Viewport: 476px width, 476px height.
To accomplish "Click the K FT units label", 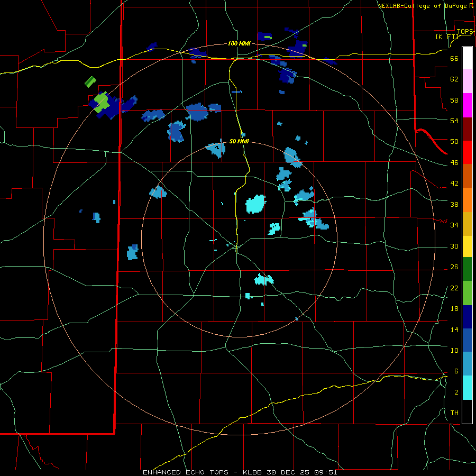I will (x=447, y=36).
